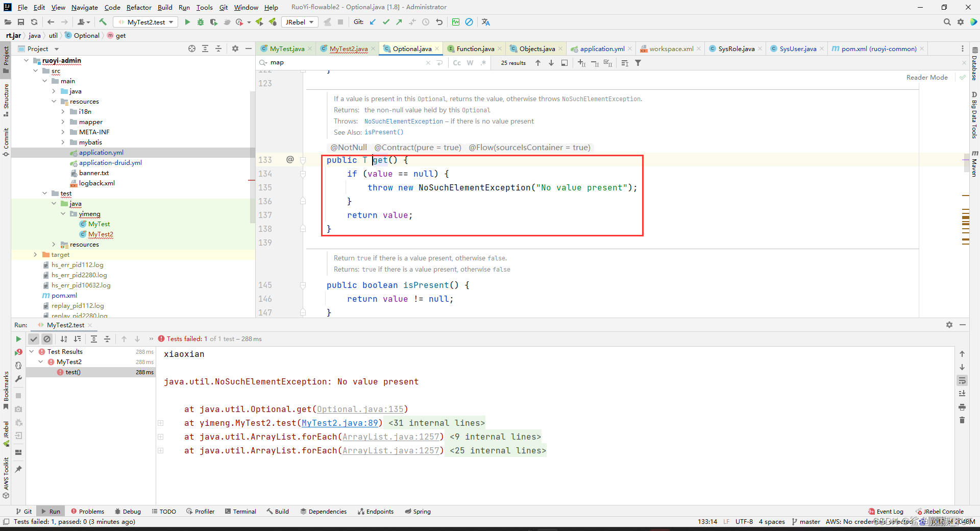Toggle Match Case (Cc) in search bar

457,63
